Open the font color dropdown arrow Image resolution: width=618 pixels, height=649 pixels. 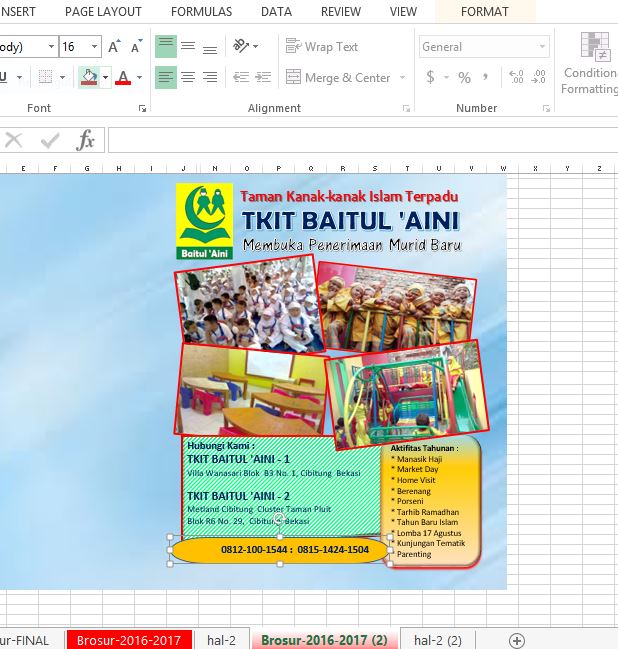click(x=139, y=77)
